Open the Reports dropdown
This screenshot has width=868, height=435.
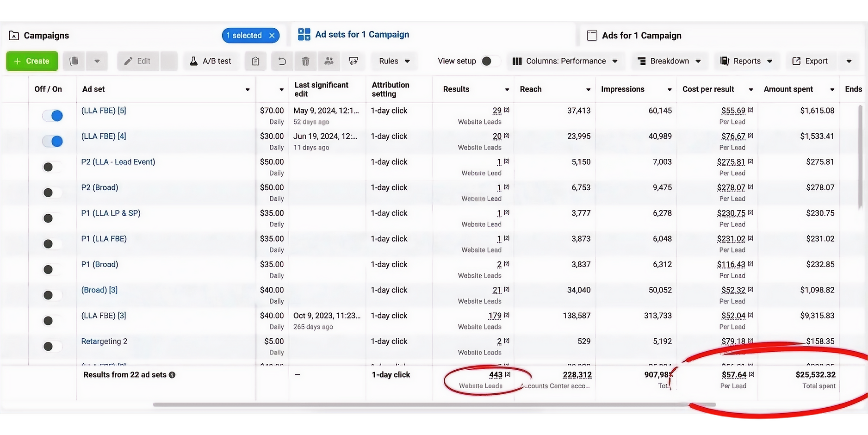click(x=746, y=61)
